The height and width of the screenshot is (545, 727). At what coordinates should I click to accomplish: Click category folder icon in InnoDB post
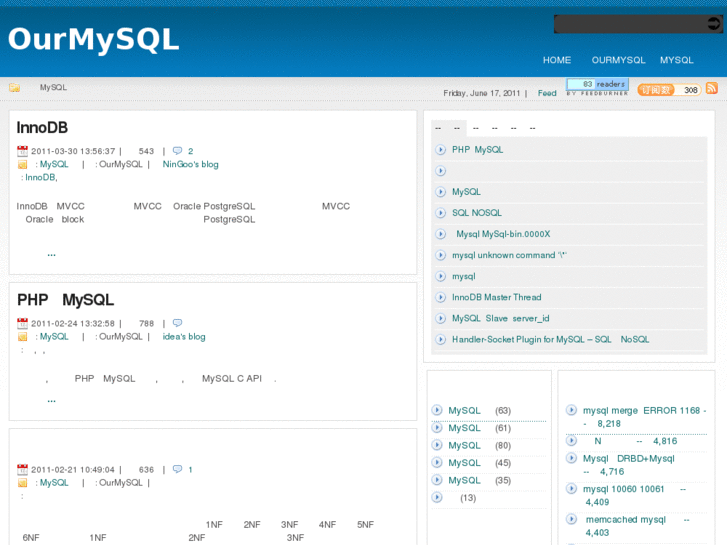(x=22, y=165)
